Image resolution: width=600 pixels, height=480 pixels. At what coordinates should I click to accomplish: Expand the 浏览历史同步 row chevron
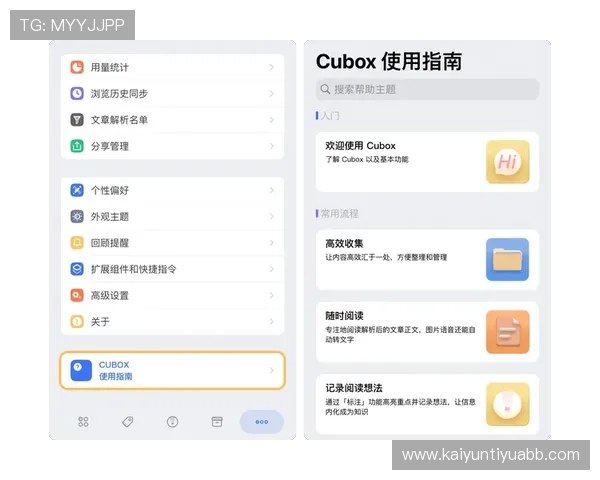[271, 93]
